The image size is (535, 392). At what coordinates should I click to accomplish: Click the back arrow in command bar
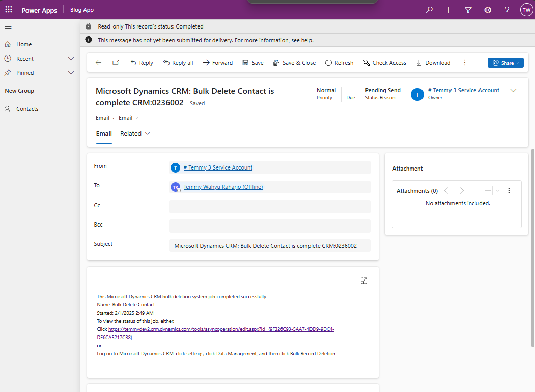click(x=98, y=63)
